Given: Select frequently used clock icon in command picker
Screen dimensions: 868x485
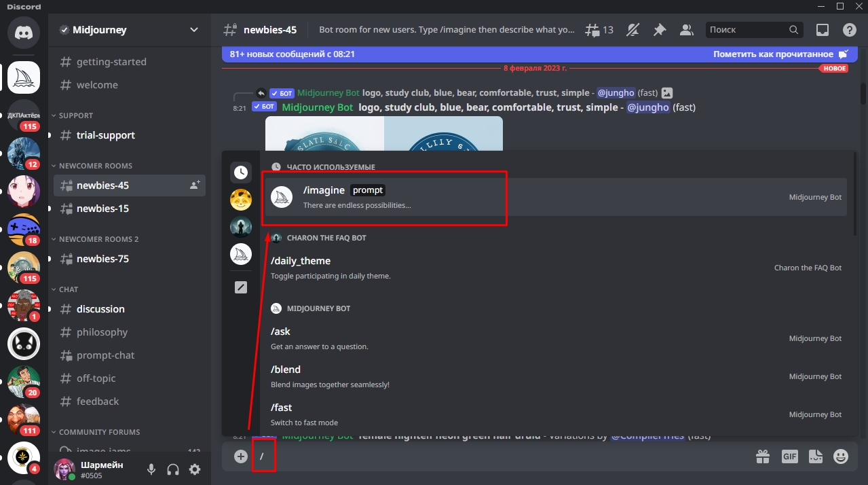Looking at the screenshot, I should pos(241,173).
